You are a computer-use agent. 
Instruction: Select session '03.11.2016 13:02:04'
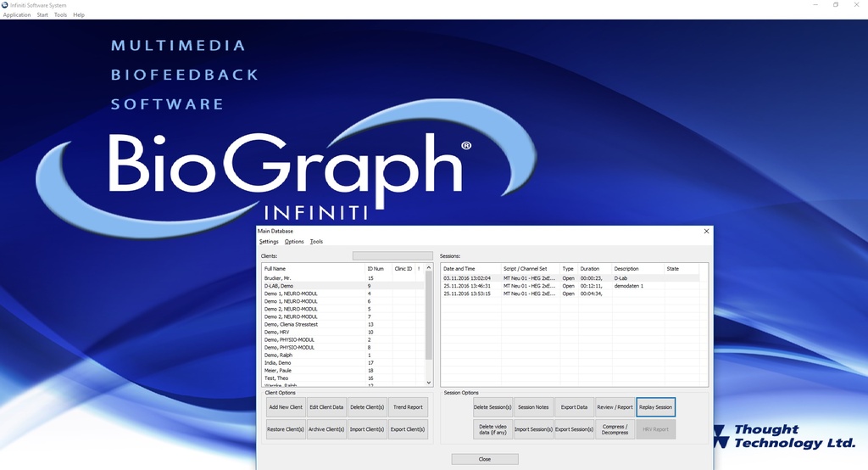click(x=570, y=278)
